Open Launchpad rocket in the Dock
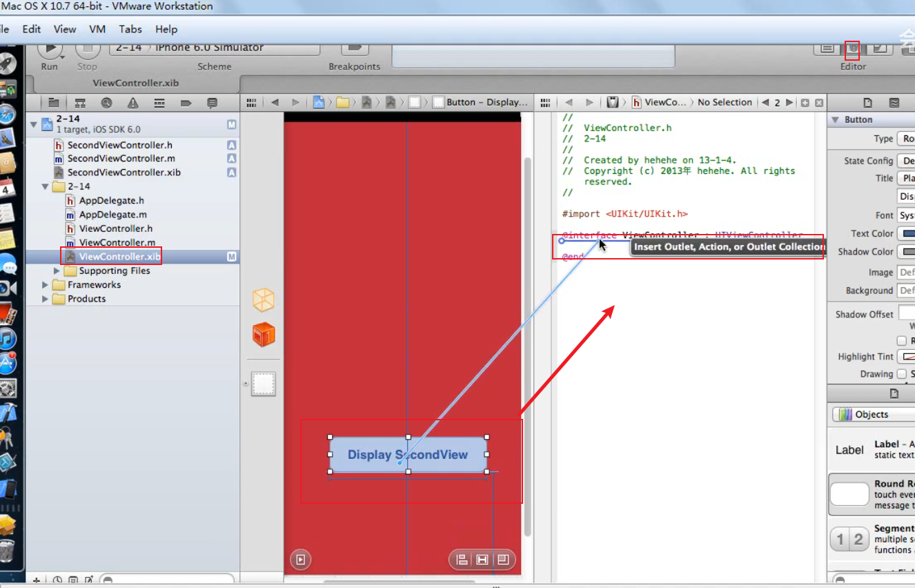Image resolution: width=915 pixels, height=588 pixels. coord(8,63)
